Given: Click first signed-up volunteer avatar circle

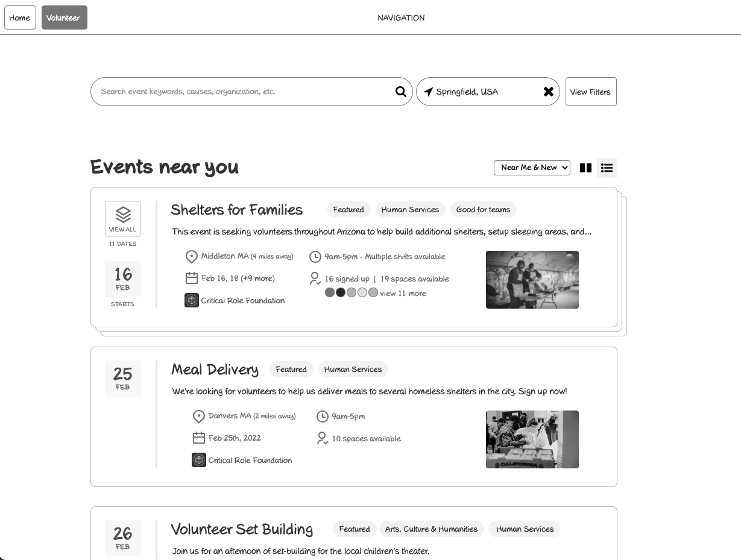Looking at the screenshot, I should coord(330,292).
